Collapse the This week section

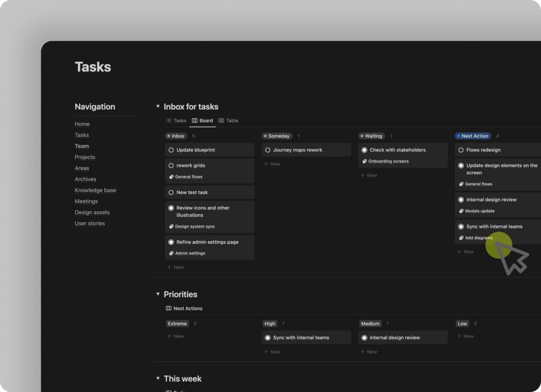pos(158,378)
